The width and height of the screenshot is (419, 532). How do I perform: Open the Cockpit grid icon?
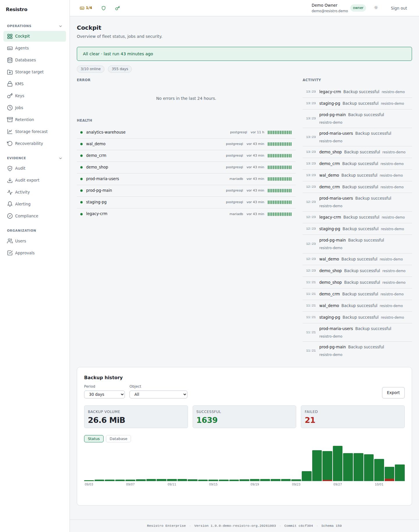(x=10, y=36)
